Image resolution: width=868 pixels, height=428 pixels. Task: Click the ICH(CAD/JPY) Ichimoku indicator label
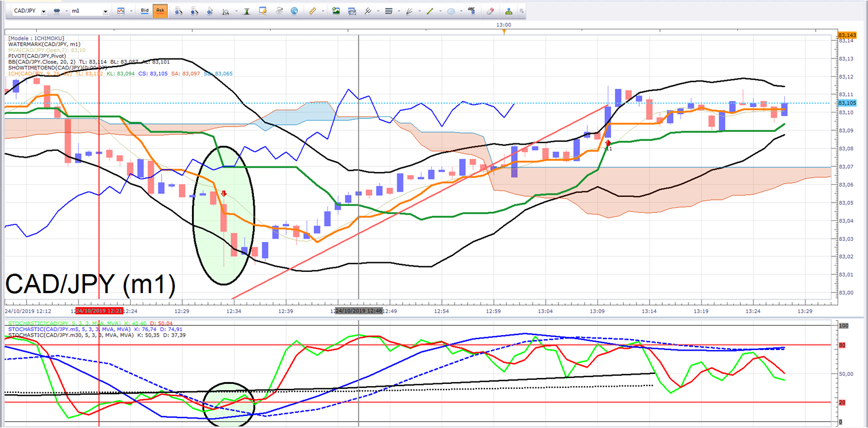pos(120,73)
